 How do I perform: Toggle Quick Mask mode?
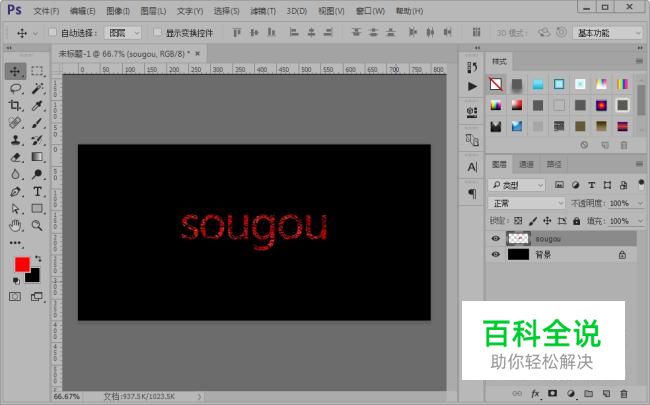pos(15,297)
